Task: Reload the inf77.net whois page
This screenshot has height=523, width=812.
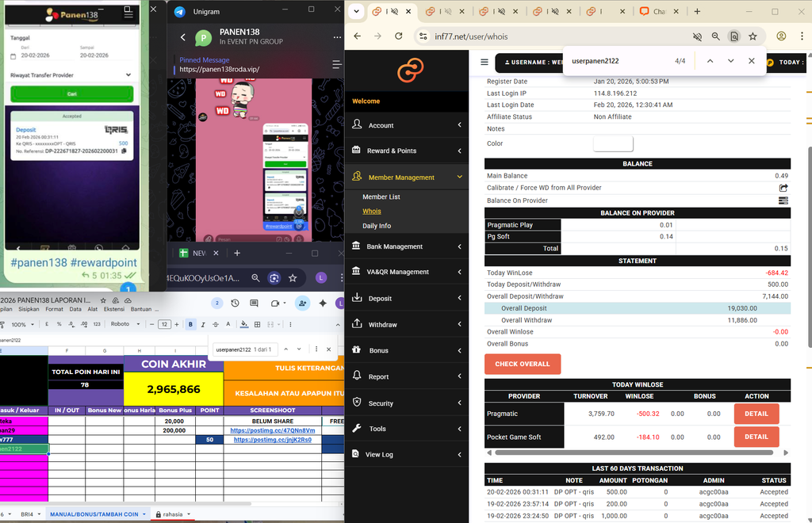Action: click(x=398, y=36)
